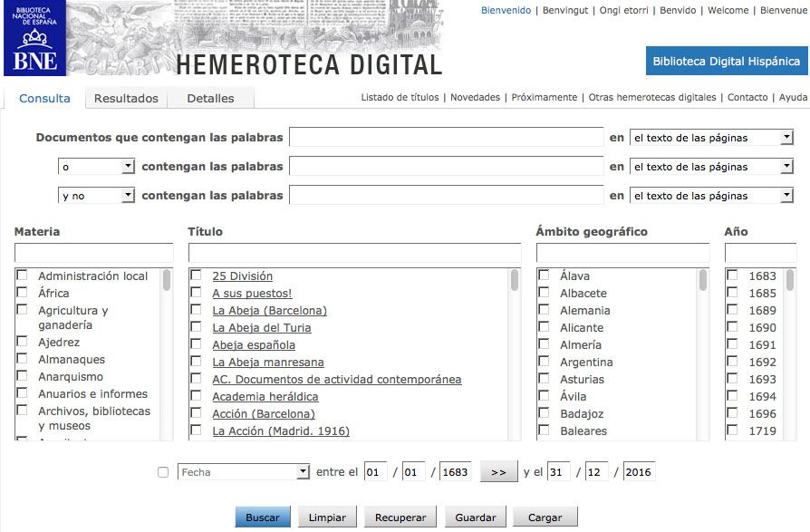Click the Cargar button
Viewport: 810px width, 532px height.
pos(545,517)
